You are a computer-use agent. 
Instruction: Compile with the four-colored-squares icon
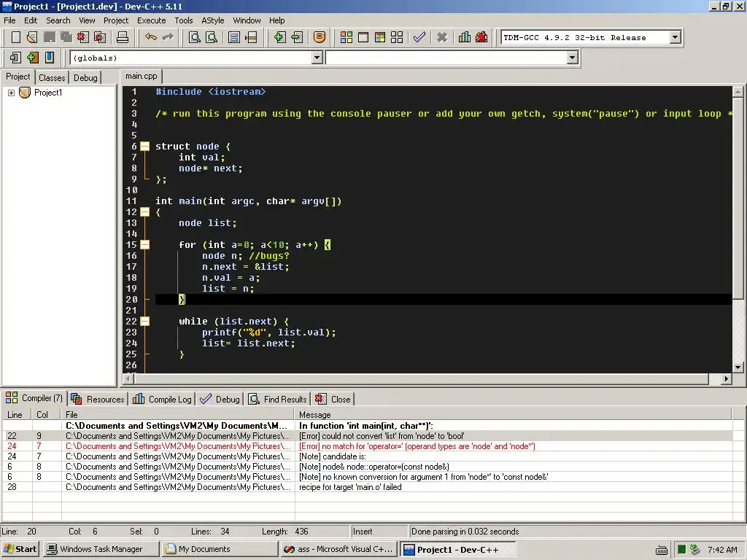point(347,37)
